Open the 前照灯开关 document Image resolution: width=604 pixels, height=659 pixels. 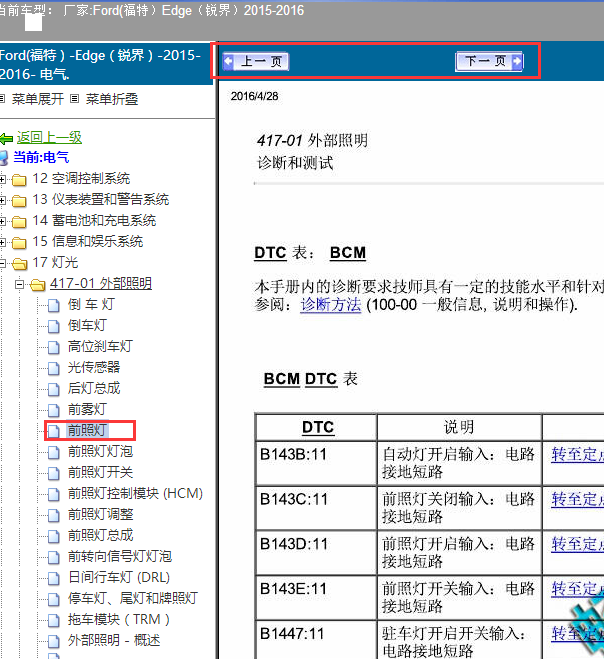pos(100,473)
